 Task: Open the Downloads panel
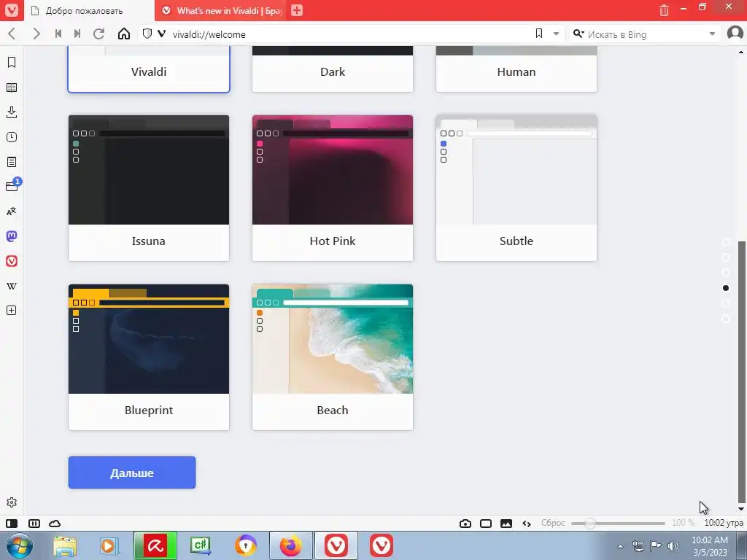pyautogui.click(x=12, y=112)
